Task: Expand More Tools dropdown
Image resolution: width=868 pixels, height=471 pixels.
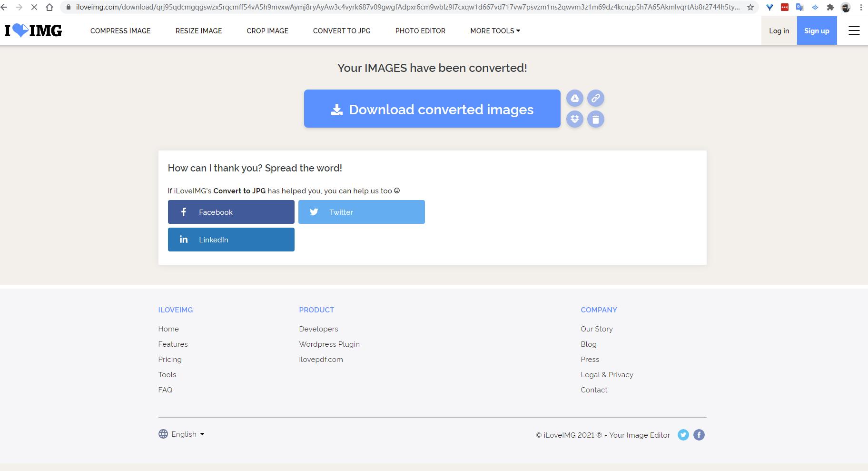Action: tap(495, 30)
